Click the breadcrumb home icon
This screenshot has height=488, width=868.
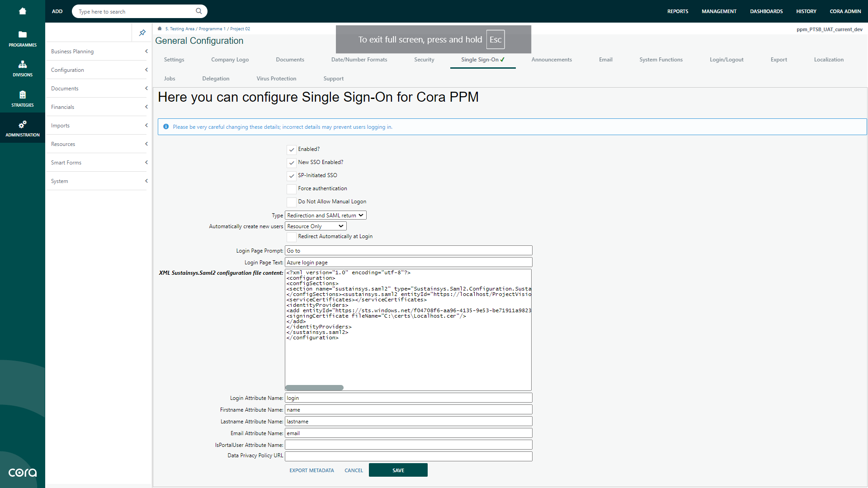(160, 28)
